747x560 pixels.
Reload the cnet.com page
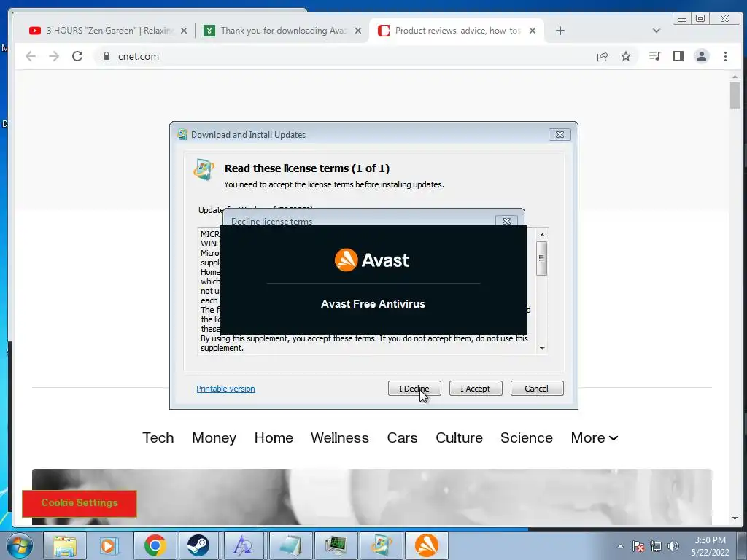[x=77, y=56]
